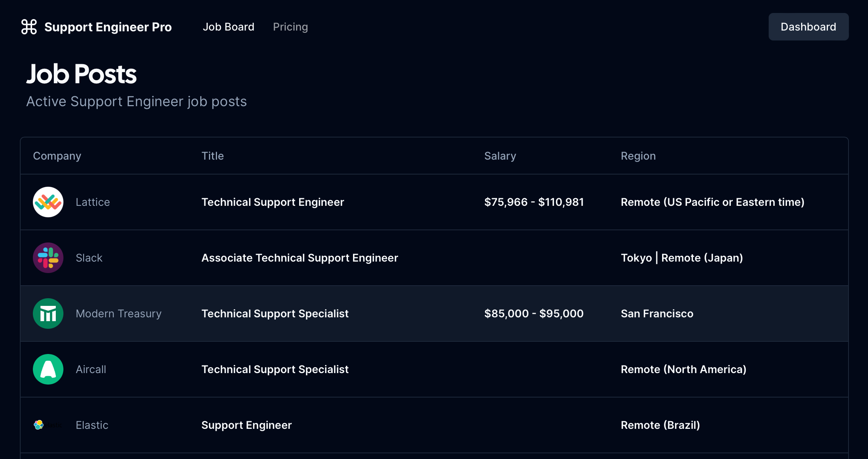The width and height of the screenshot is (868, 459).
Task: Select the Modern Treasury company name
Action: [118, 314]
